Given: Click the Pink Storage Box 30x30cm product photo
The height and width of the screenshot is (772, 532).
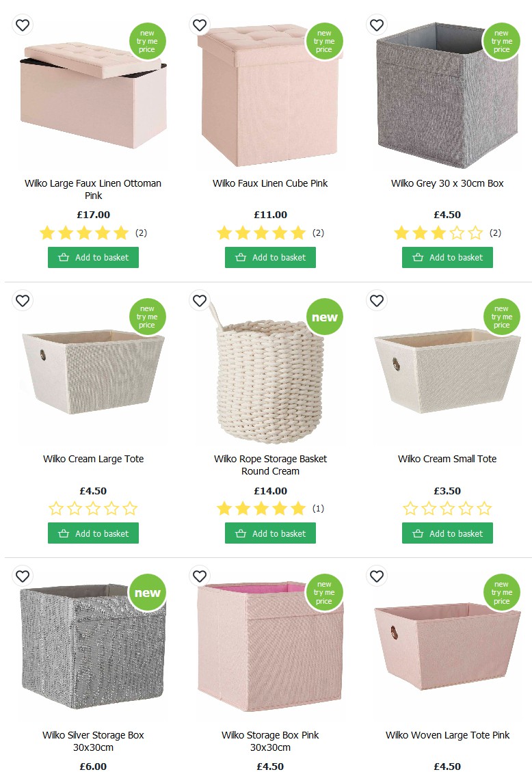Looking at the screenshot, I should tap(269, 646).
